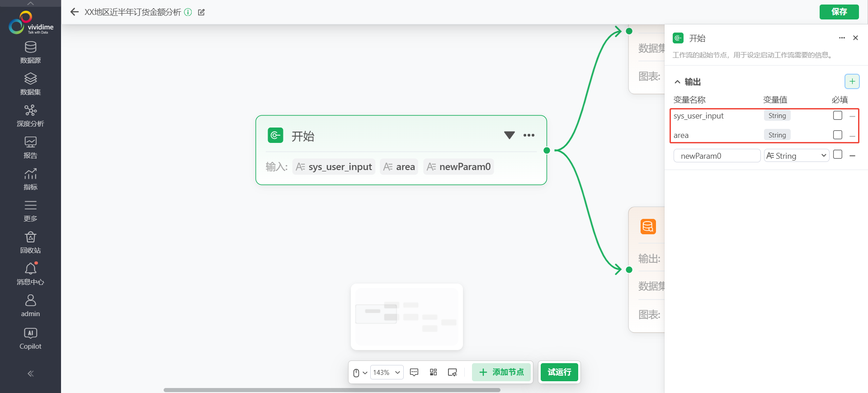The width and height of the screenshot is (868, 393).
Task: Toggle required checkbox for area
Action: (x=837, y=135)
